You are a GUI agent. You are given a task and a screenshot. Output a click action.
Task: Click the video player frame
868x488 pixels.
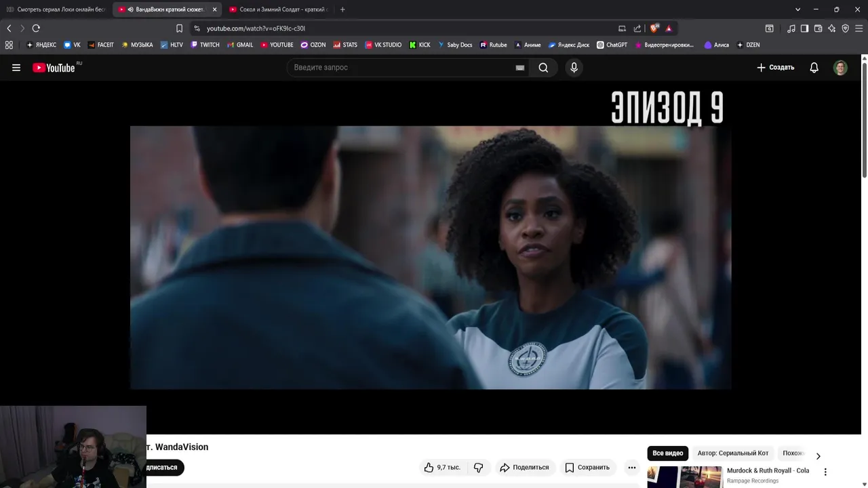tap(431, 258)
